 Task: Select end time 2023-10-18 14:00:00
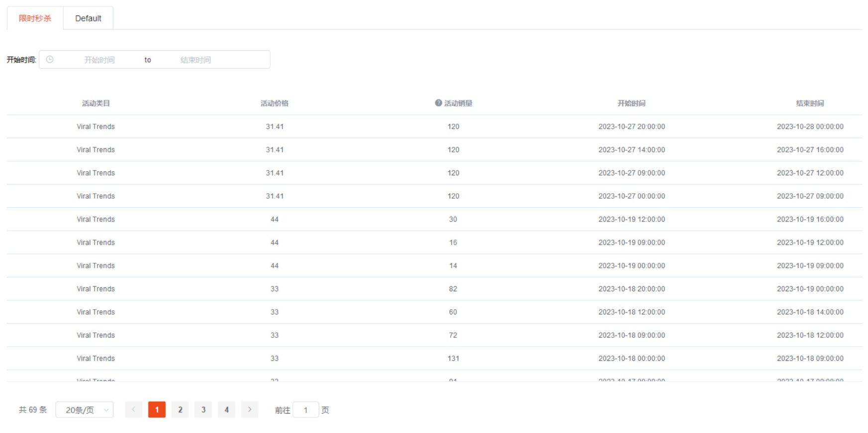point(810,312)
